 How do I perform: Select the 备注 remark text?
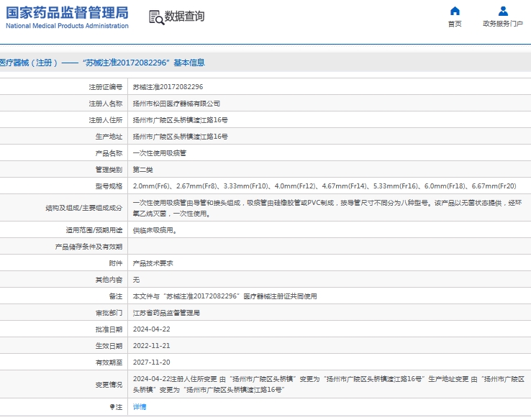click(225, 296)
